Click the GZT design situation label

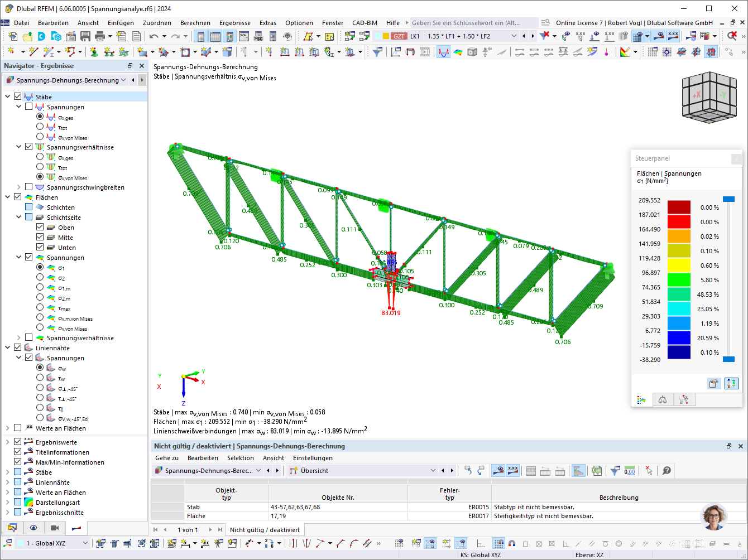[399, 36]
